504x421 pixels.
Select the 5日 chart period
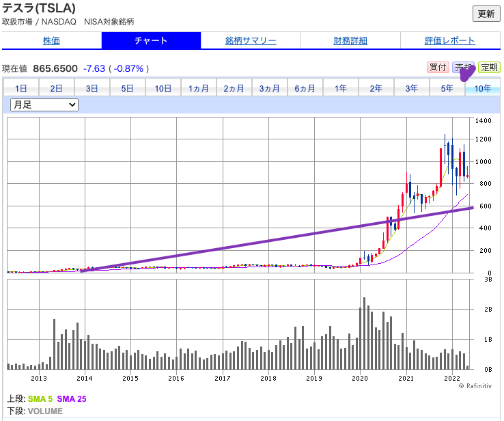point(127,88)
